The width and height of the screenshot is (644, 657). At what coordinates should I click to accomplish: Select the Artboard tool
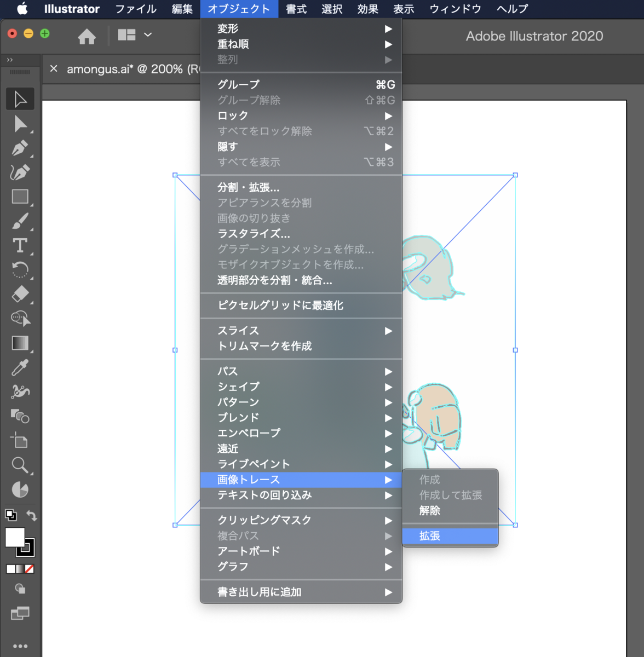(x=20, y=440)
